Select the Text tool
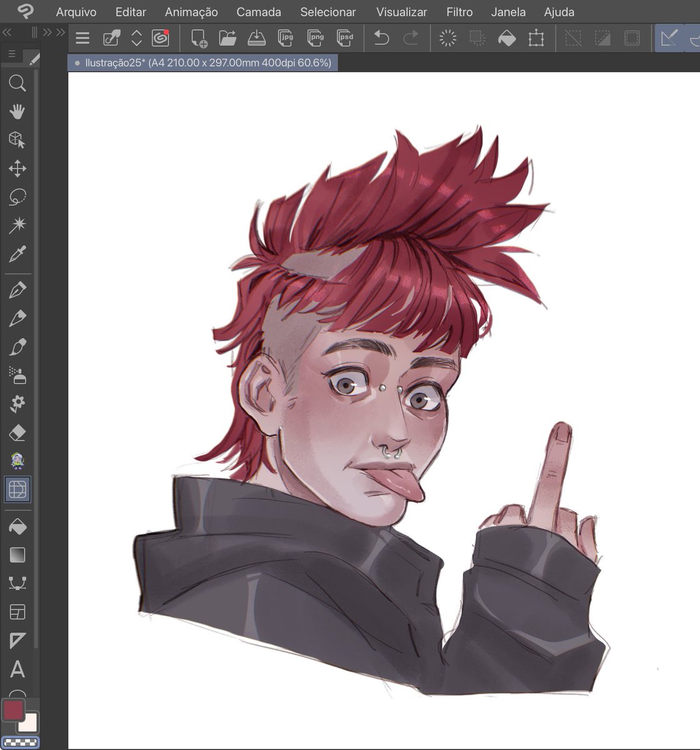The image size is (700, 750). click(x=17, y=670)
